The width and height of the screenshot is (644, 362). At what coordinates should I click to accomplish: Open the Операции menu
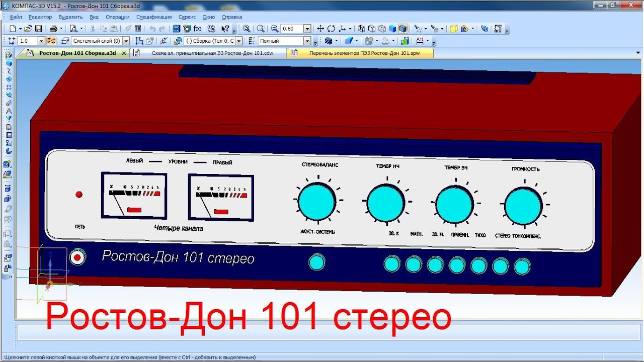(117, 17)
